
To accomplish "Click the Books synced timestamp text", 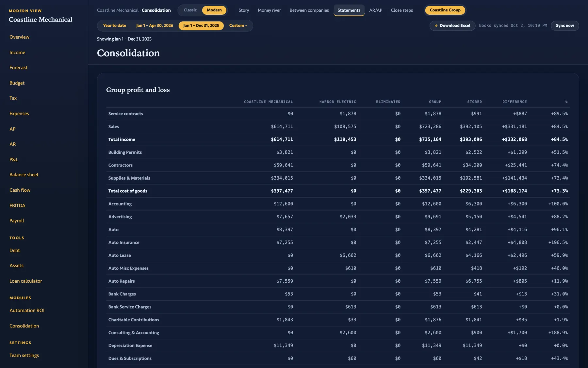I will [x=513, y=26].
